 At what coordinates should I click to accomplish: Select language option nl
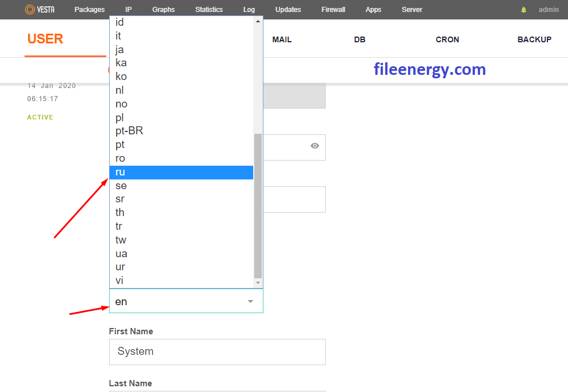coord(181,90)
